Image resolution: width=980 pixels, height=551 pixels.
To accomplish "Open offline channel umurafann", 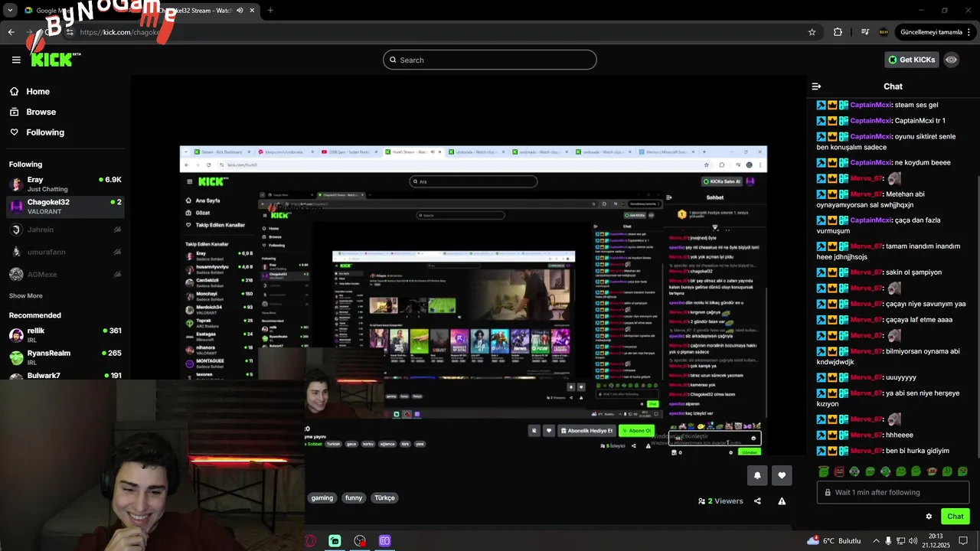I will click(65, 252).
